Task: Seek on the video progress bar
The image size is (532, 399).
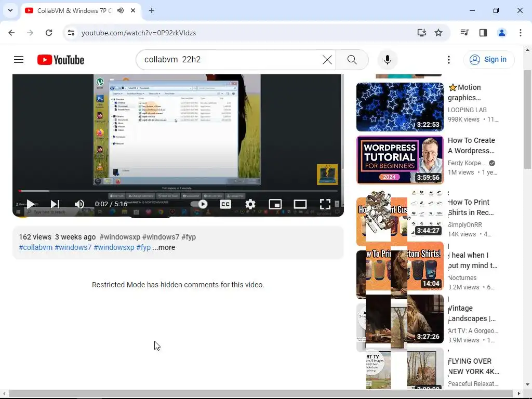Action: coord(178,191)
